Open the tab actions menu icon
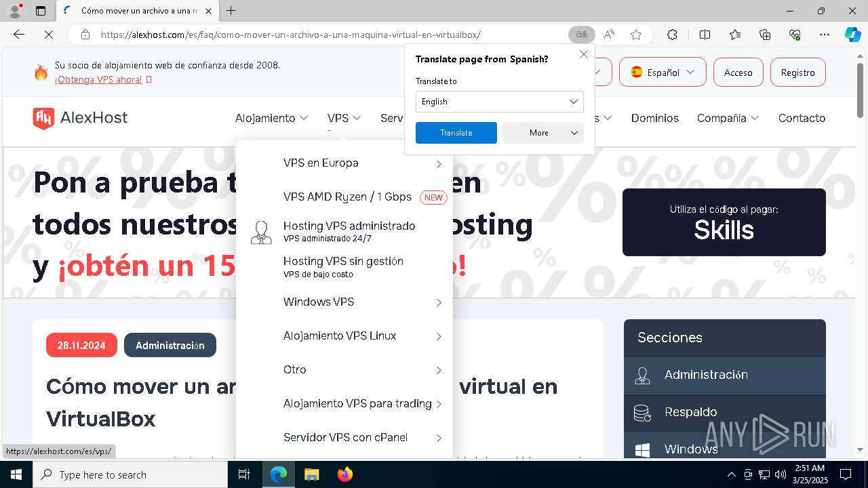This screenshot has width=868, height=488. [x=41, y=11]
